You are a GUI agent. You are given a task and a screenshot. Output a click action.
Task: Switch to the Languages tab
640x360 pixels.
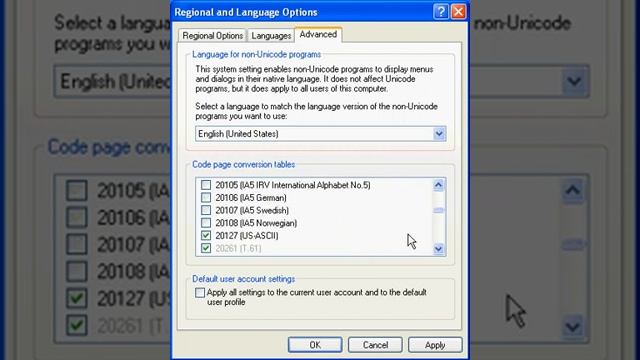(271, 36)
